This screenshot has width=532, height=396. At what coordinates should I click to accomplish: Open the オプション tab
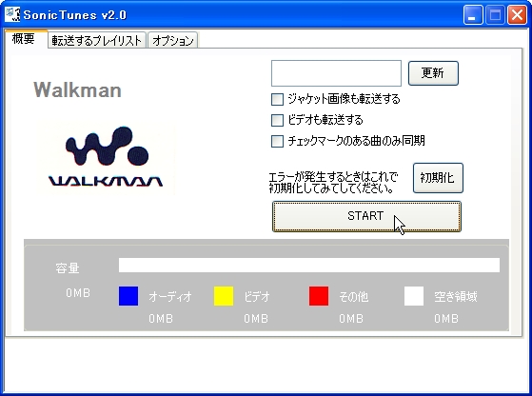[173, 40]
